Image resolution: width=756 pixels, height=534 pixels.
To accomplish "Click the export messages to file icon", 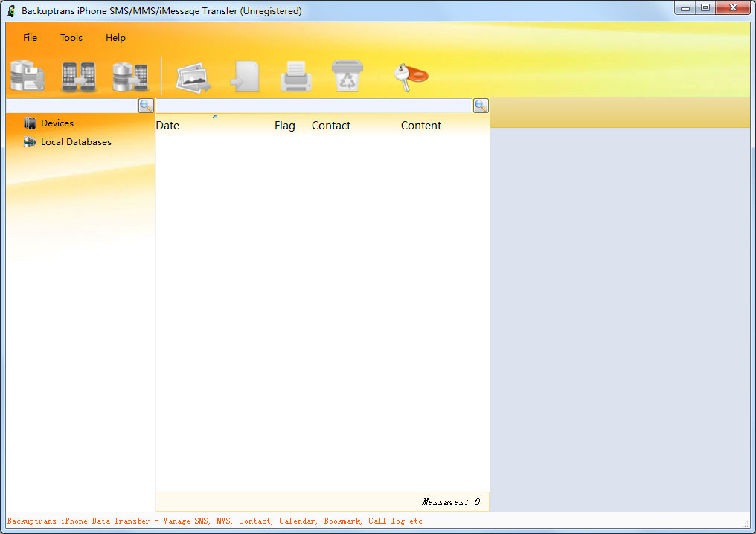I will point(245,77).
